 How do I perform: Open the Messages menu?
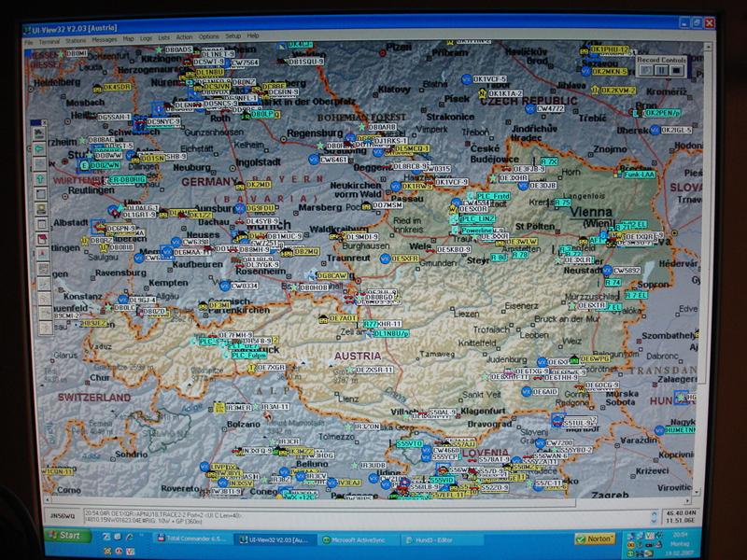click(105, 40)
